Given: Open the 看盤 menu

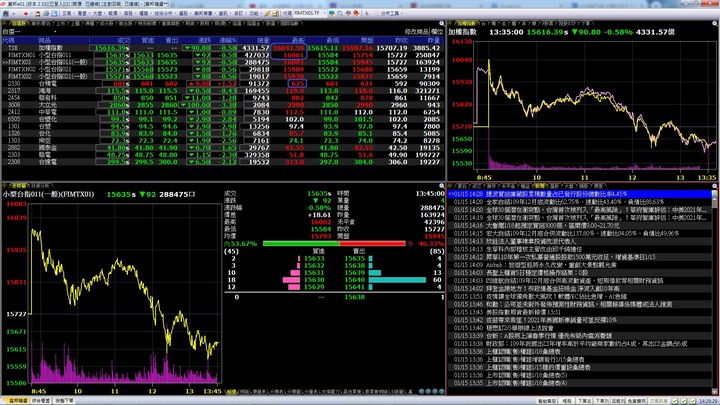Looking at the screenshot, I should (x=82, y=13).
